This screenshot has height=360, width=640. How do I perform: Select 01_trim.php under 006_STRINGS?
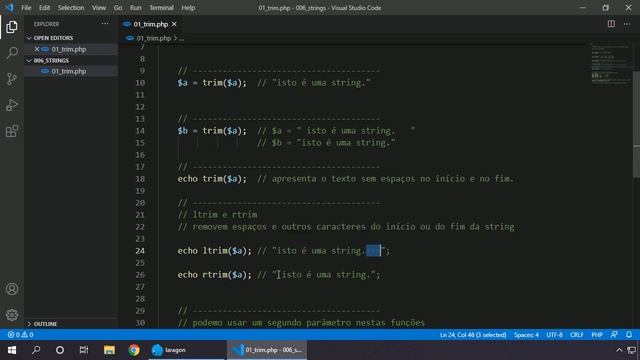[71, 71]
